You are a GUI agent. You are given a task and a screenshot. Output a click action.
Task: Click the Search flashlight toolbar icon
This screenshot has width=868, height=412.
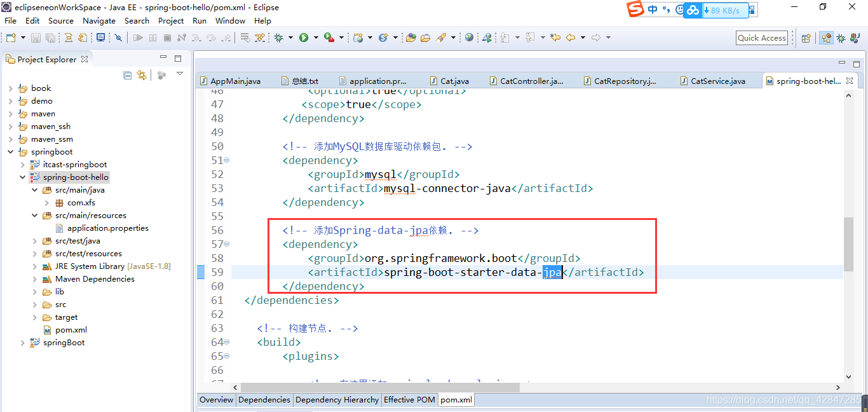441,38
